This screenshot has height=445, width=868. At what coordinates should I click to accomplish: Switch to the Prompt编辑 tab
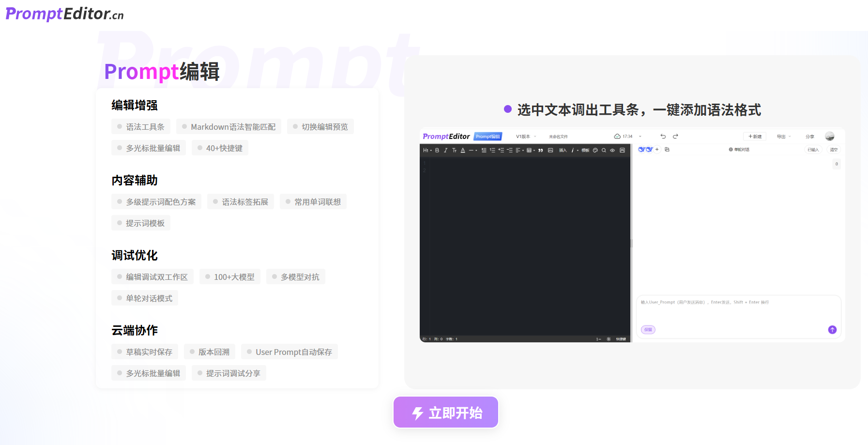pyautogui.click(x=488, y=136)
